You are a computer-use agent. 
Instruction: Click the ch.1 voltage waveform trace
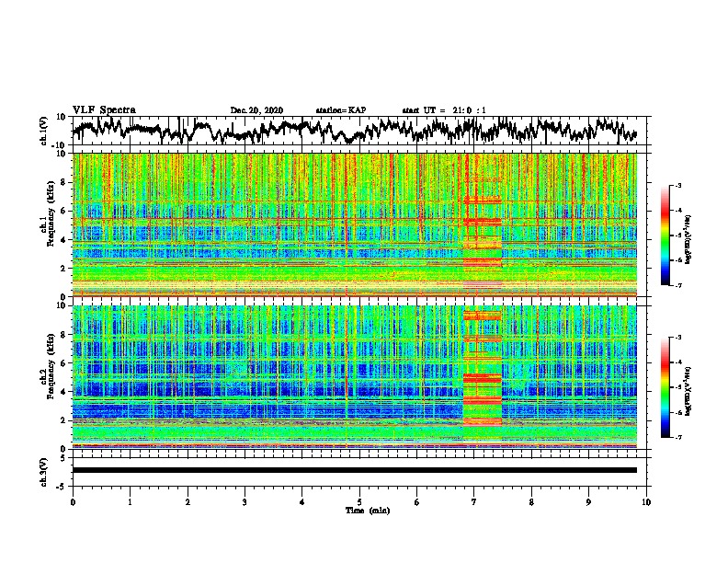(354, 131)
